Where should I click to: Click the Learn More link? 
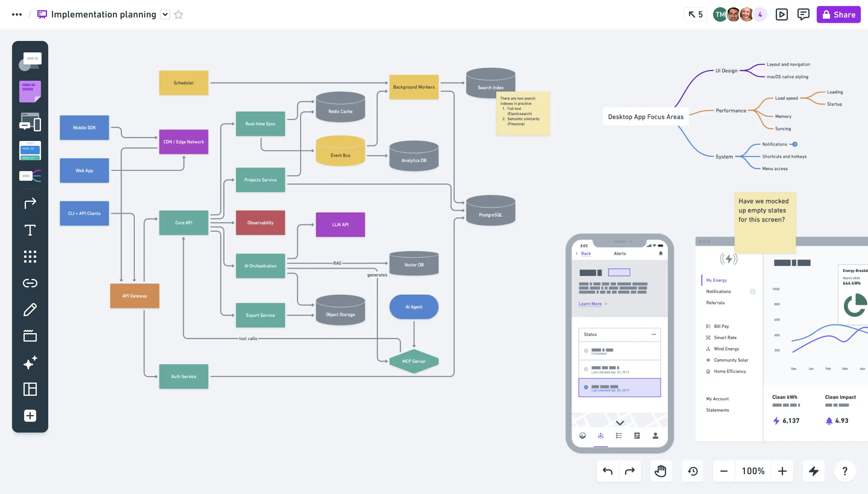590,304
